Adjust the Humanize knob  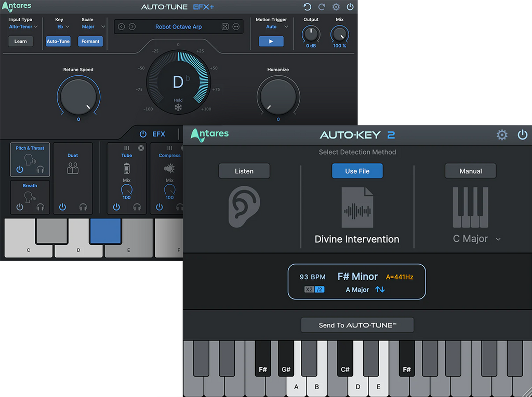pos(278,97)
